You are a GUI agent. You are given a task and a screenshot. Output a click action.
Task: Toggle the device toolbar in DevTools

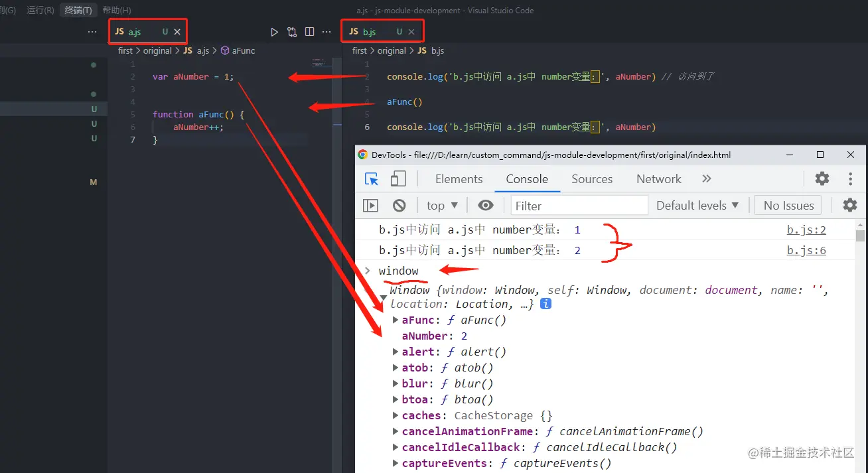point(398,179)
